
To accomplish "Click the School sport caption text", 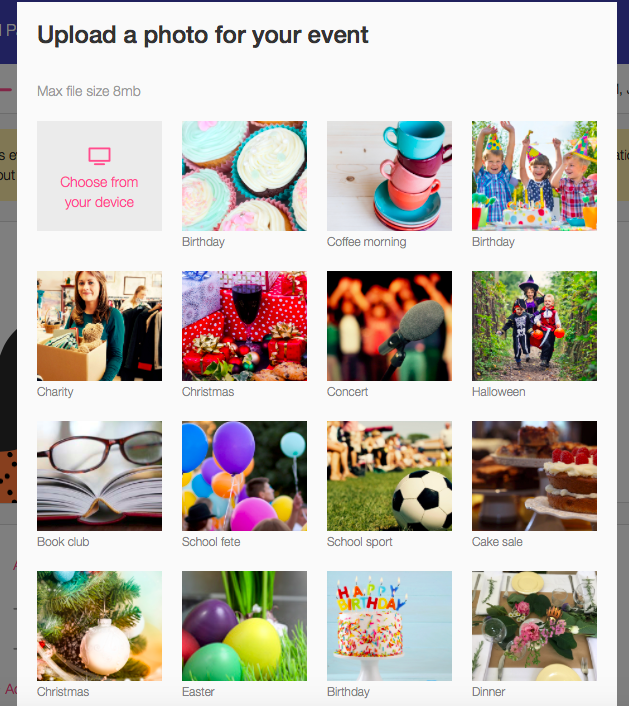I will click(x=360, y=542).
